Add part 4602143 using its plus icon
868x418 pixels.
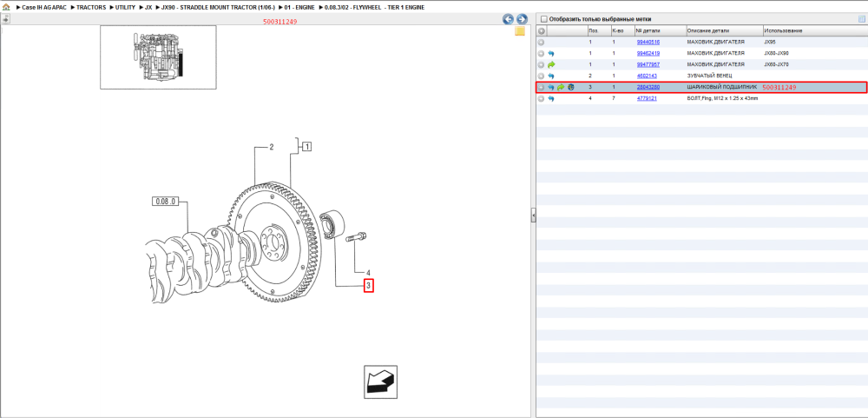pos(542,76)
